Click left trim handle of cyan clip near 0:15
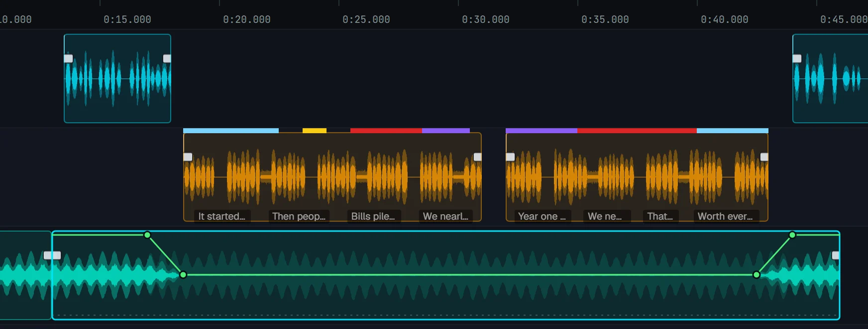The width and height of the screenshot is (868, 329). click(68, 58)
